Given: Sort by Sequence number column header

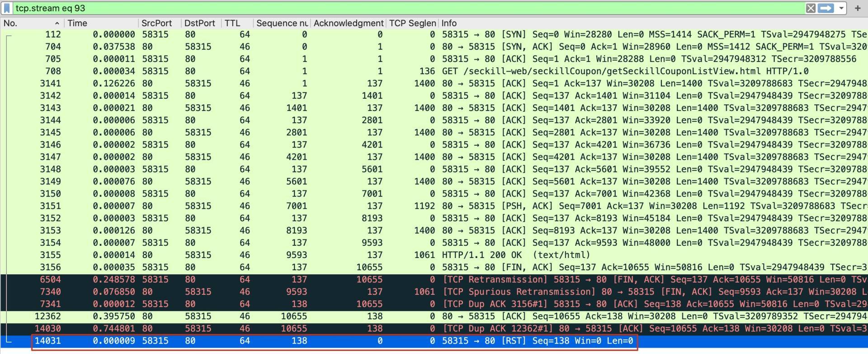Looking at the screenshot, I should (282, 23).
